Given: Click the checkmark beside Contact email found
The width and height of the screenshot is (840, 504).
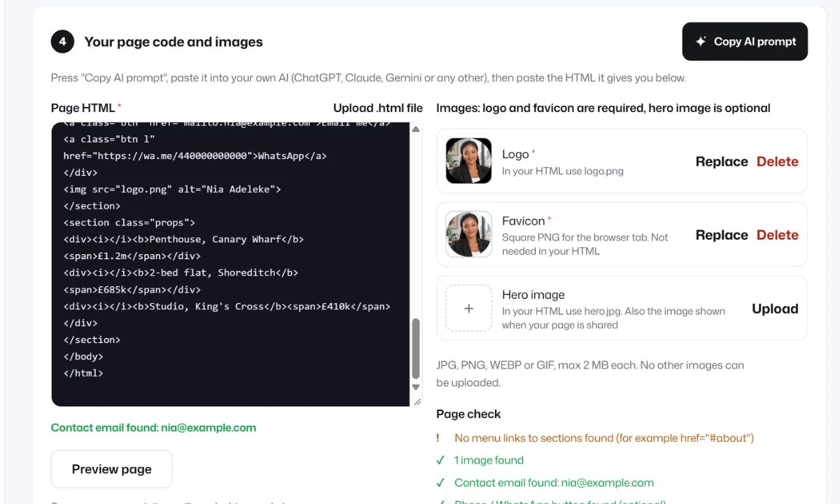Looking at the screenshot, I should (440, 483).
